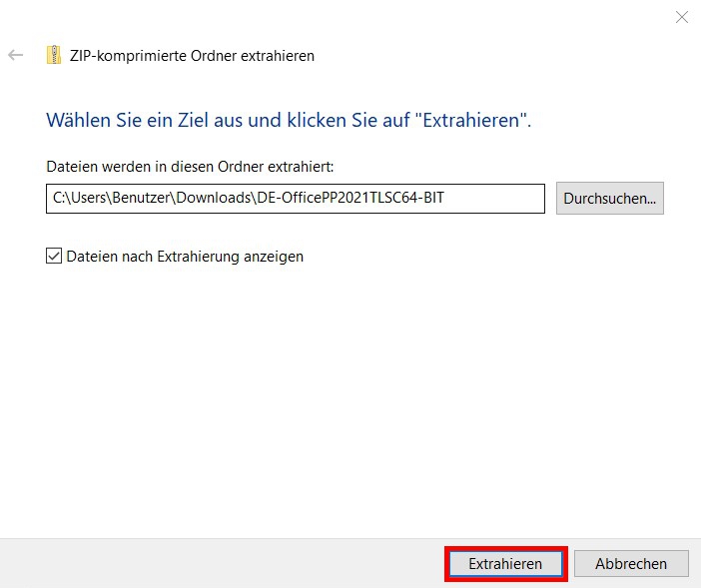701x588 pixels.
Task: Close the extraction dialog with X
Action: pos(682,17)
